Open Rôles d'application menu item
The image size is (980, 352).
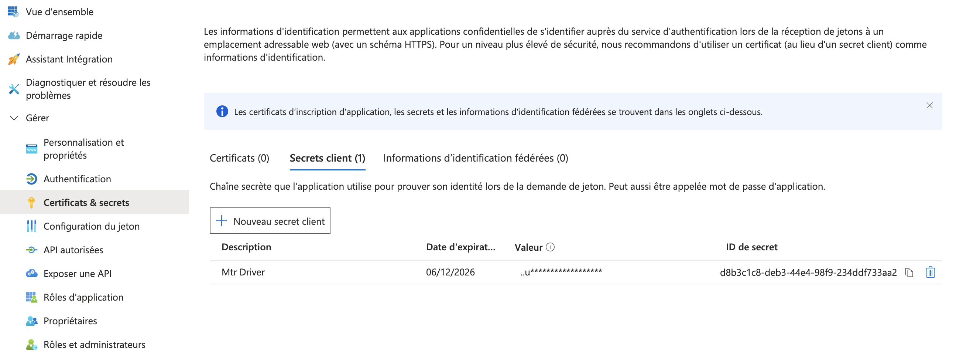point(83,297)
